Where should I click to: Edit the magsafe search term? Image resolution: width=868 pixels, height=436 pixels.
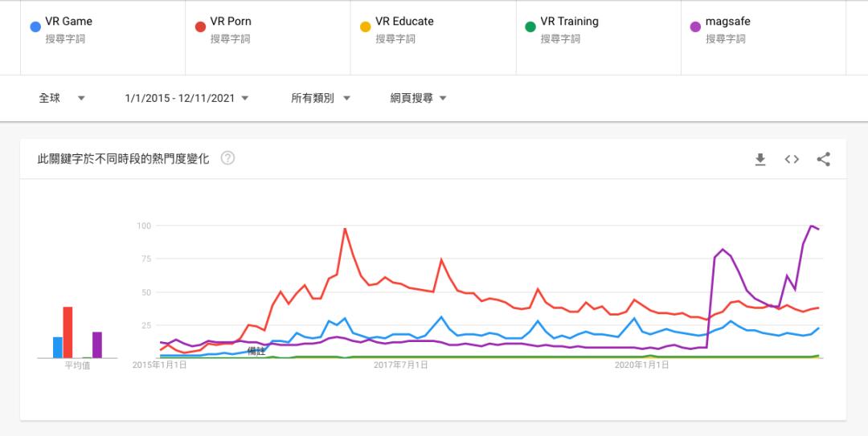coord(727,22)
